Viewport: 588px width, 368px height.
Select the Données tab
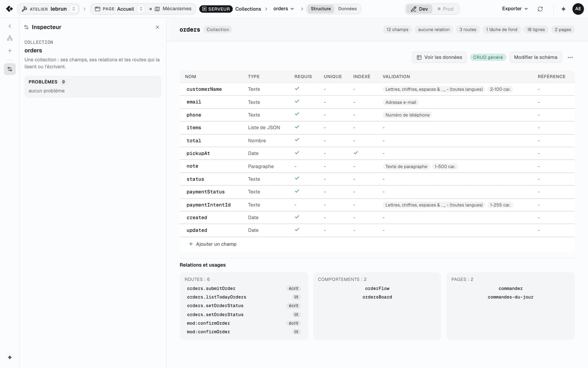pyautogui.click(x=347, y=9)
